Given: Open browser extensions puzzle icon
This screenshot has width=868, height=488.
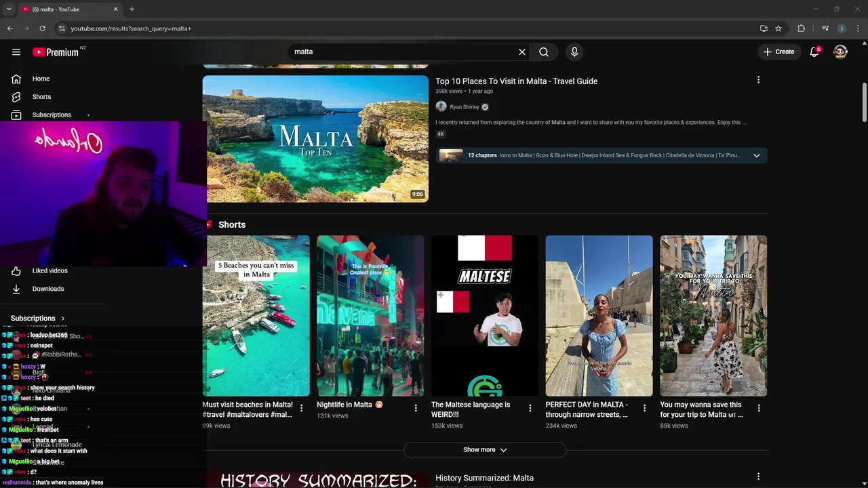Looking at the screenshot, I should click(801, 28).
